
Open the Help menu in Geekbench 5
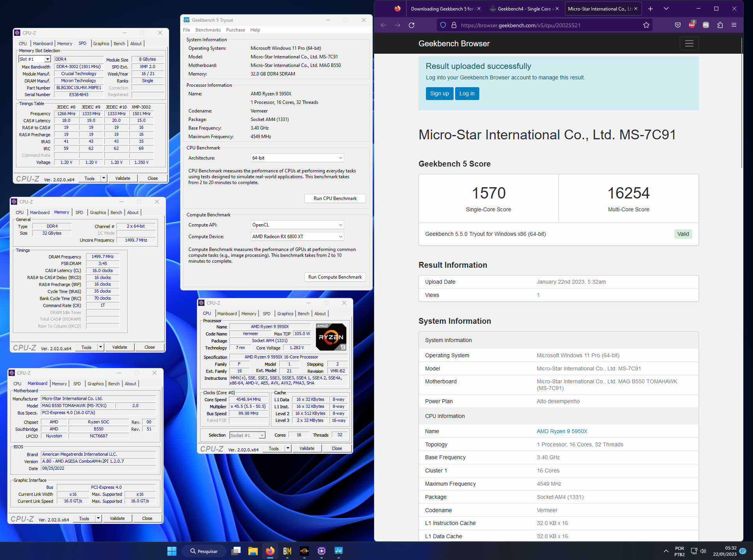point(255,30)
